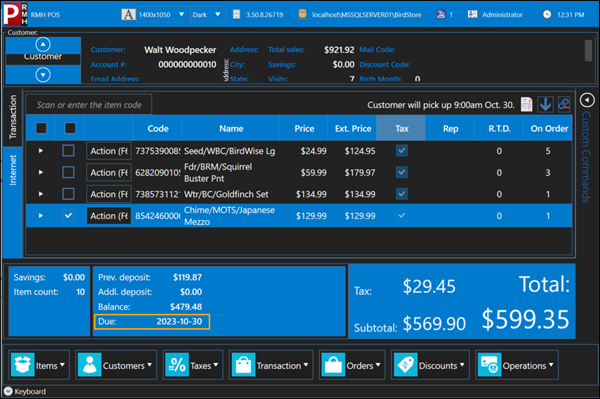
Task: Click the RMH POS logo icon
Action: coord(15,14)
